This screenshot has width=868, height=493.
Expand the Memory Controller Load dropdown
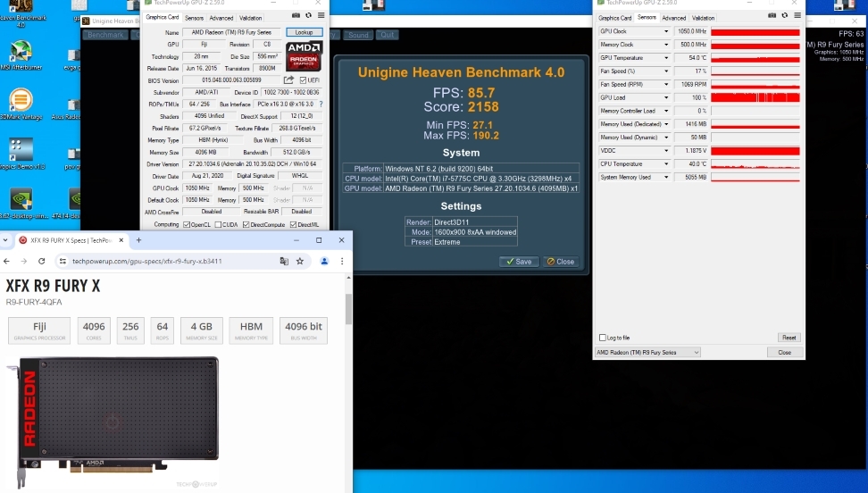pyautogui.click(x=666, y=111)
